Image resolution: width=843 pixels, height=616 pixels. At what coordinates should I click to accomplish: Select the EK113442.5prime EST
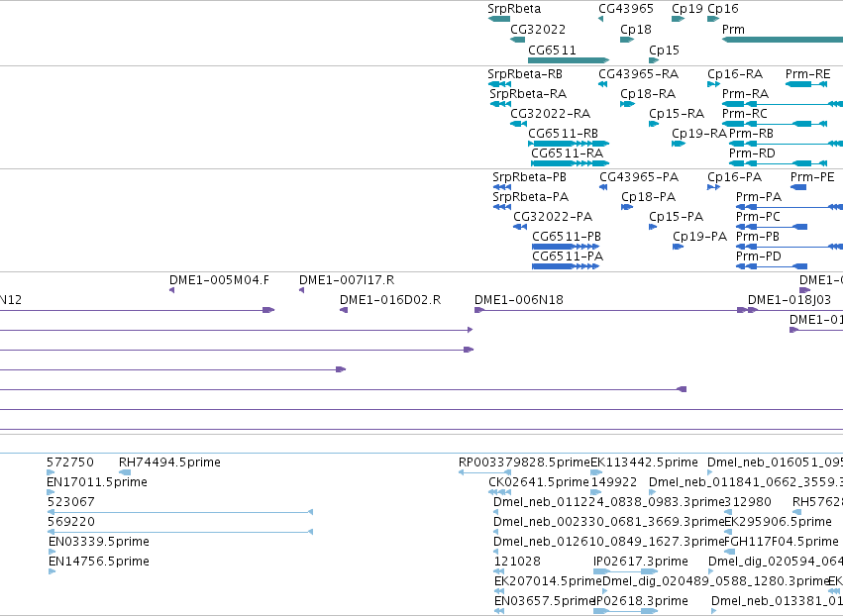[x=596, y=472]
